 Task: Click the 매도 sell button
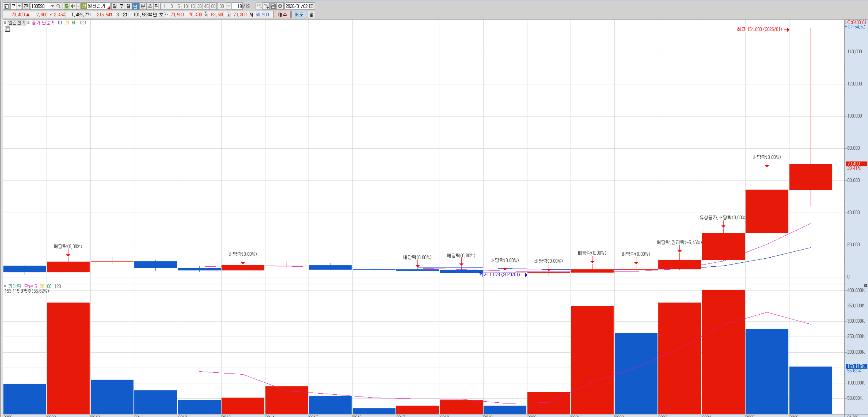(x=299, y=14)
